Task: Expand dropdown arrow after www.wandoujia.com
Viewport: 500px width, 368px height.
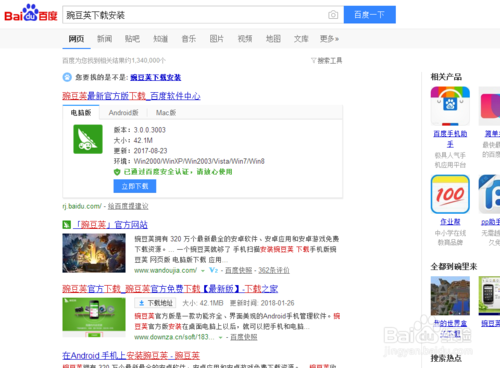Action: click(203, 271)
